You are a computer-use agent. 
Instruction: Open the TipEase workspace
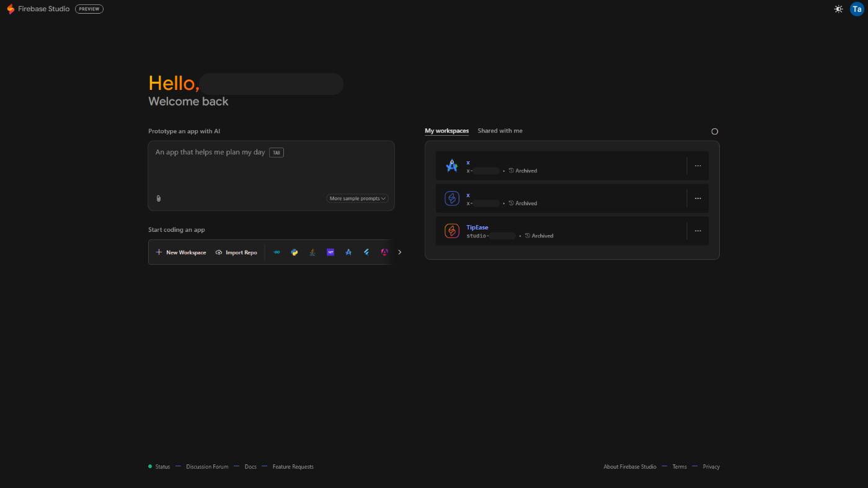(572, 231)
